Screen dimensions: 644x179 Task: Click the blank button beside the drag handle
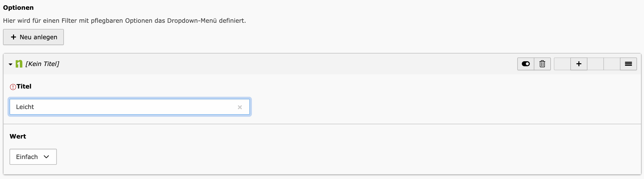click(612, 64)
